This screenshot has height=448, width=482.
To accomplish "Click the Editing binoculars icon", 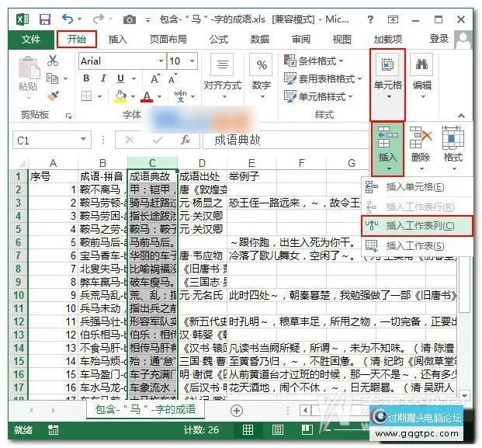I will (421, 64).
